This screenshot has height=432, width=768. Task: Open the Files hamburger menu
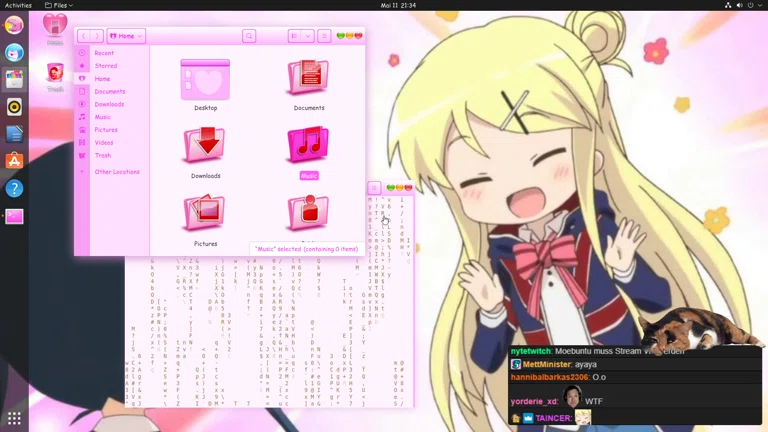coord(324,36)
